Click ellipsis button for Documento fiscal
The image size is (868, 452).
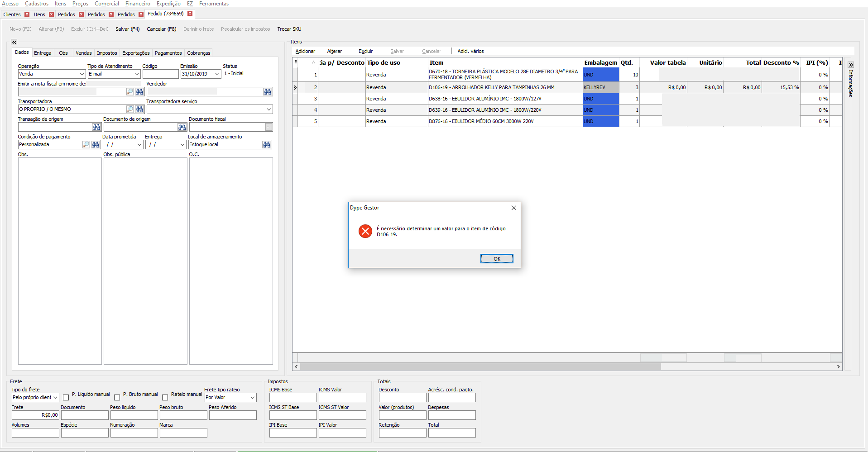pyautogui.click(x=269, y=127)
